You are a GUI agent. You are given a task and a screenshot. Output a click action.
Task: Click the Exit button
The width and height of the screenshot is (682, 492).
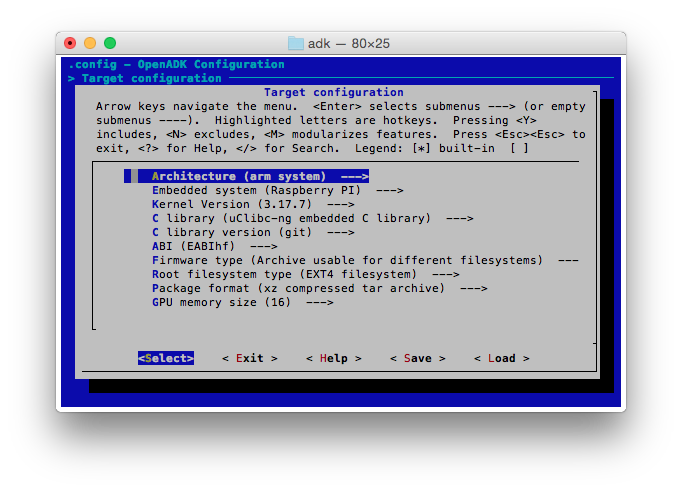click(x=250, y=358)
